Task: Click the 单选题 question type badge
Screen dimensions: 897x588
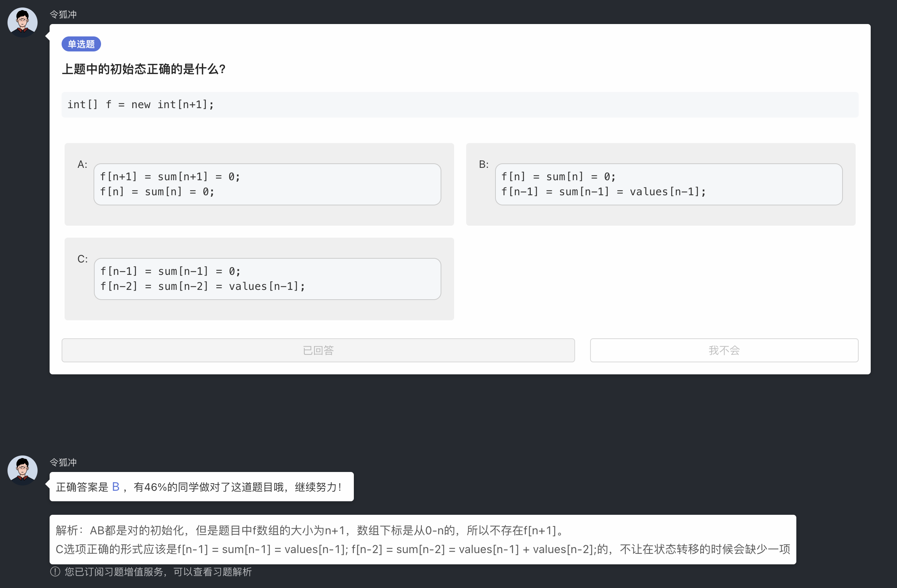Action: tap(81, 44)
